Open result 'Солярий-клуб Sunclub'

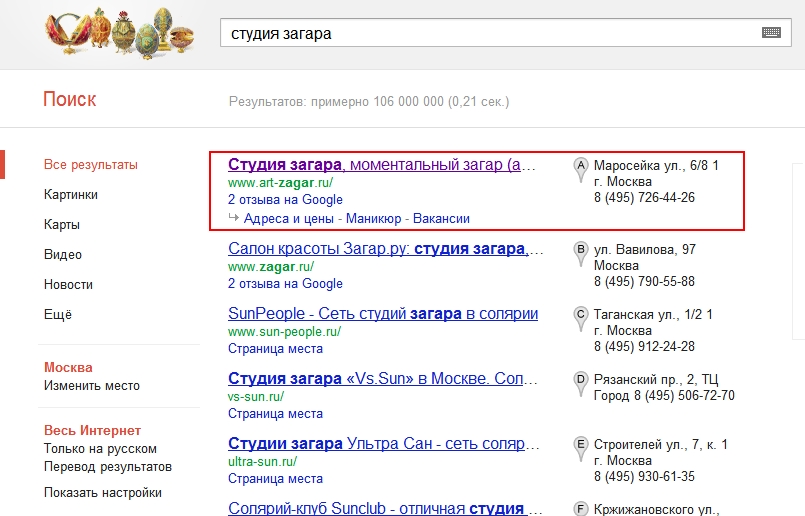(x=385, y=508)
